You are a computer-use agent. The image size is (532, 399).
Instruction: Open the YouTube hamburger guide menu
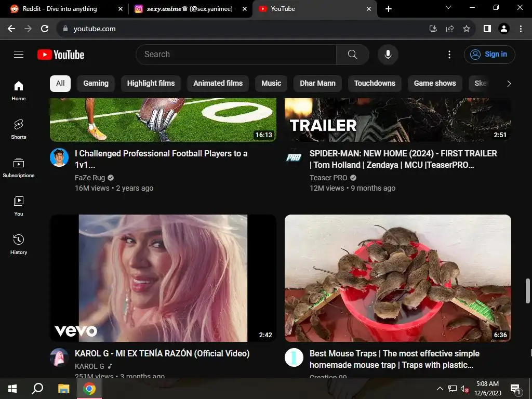pos(19,54)
